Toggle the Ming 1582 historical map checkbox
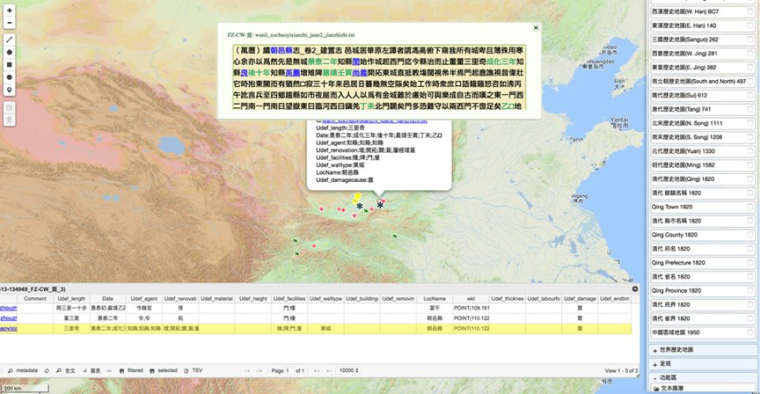 point(750,165)
